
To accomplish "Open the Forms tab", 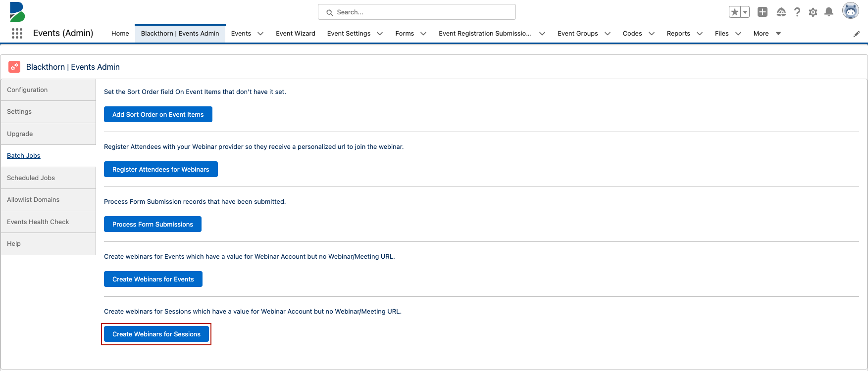I will [405, 33].
